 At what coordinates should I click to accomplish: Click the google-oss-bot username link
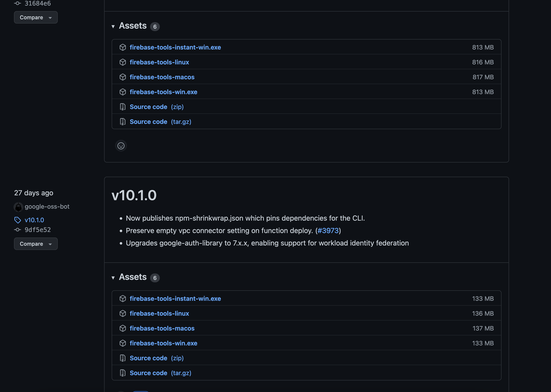click(x=47, y=207)
